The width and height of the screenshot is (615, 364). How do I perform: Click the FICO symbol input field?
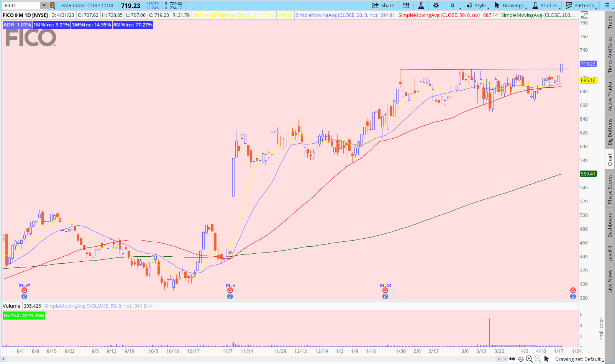coord(21,5)
